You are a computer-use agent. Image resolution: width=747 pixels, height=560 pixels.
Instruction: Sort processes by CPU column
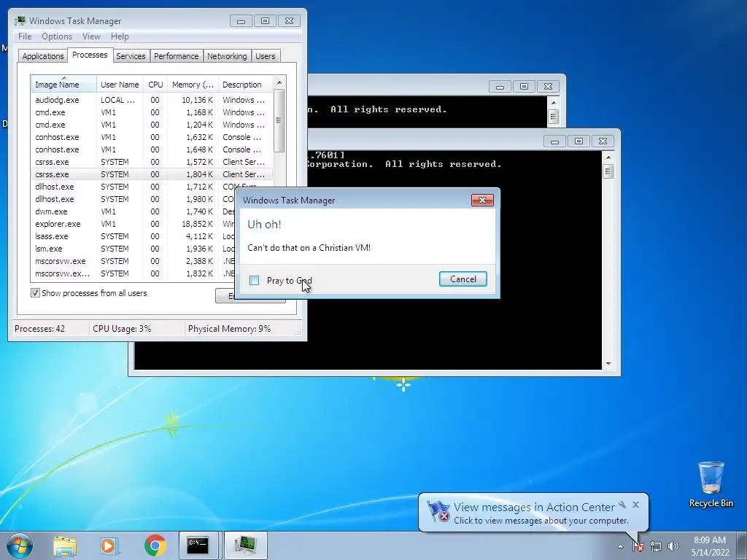[x=155, y=85]
